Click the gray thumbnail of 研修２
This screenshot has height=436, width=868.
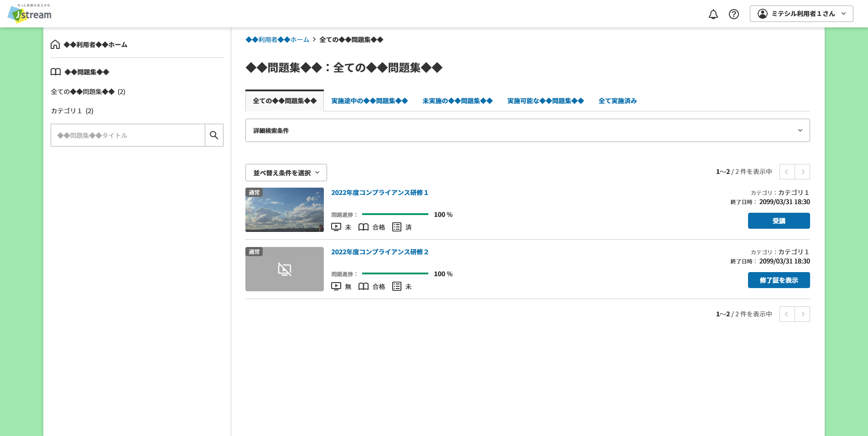point(285,269)
